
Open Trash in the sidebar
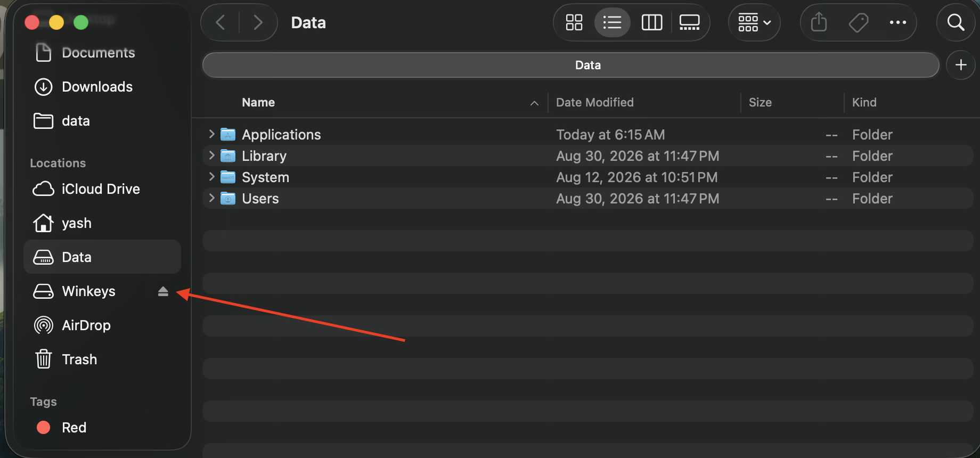click(x=101, y=359)
